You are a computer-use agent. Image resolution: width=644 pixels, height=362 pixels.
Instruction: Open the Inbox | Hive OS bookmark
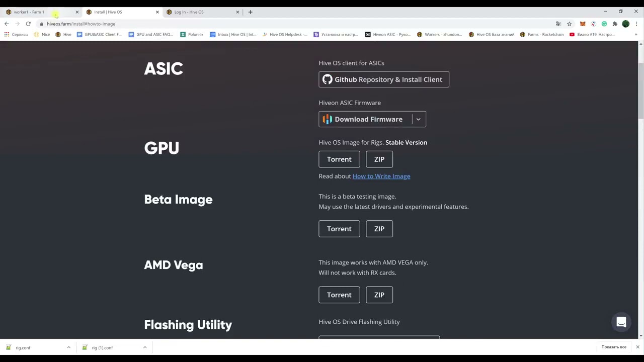pos(233,34)
